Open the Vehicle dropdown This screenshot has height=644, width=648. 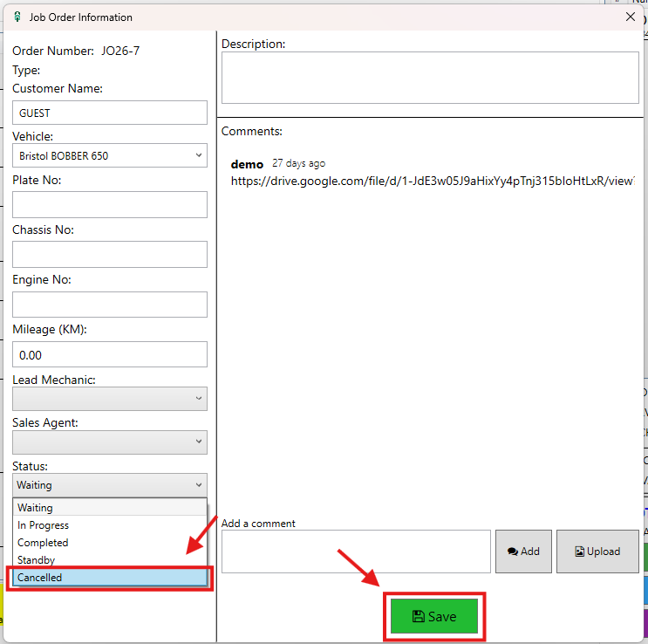click(x=110, y=156)
